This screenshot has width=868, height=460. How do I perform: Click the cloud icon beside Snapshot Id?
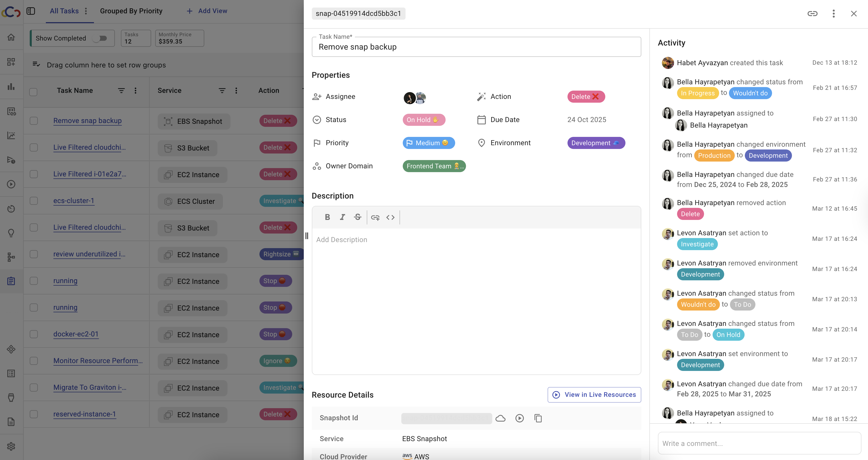click(x=500, y=418)
